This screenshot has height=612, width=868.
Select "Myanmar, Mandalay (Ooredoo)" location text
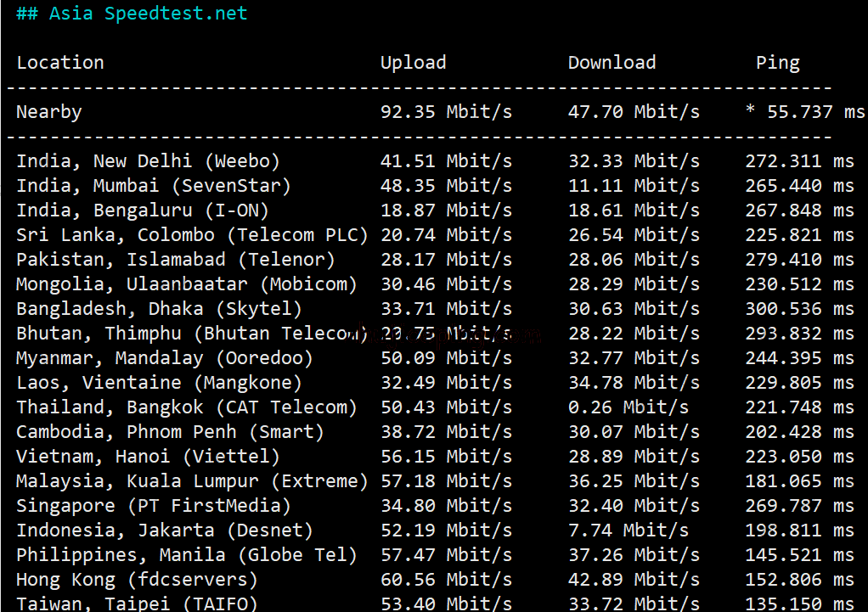pos(165,358)
